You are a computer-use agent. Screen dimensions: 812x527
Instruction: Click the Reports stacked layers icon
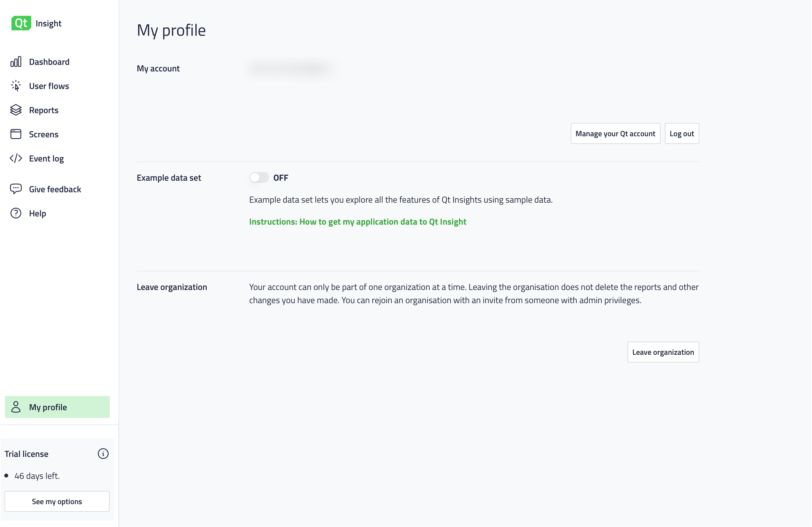[16, 110]
